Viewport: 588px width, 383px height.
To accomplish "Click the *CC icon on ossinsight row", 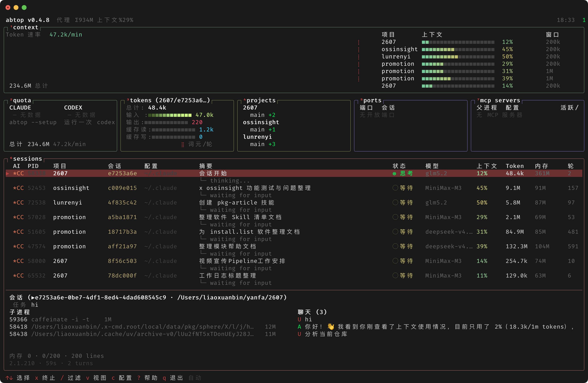I will (18, 188).
